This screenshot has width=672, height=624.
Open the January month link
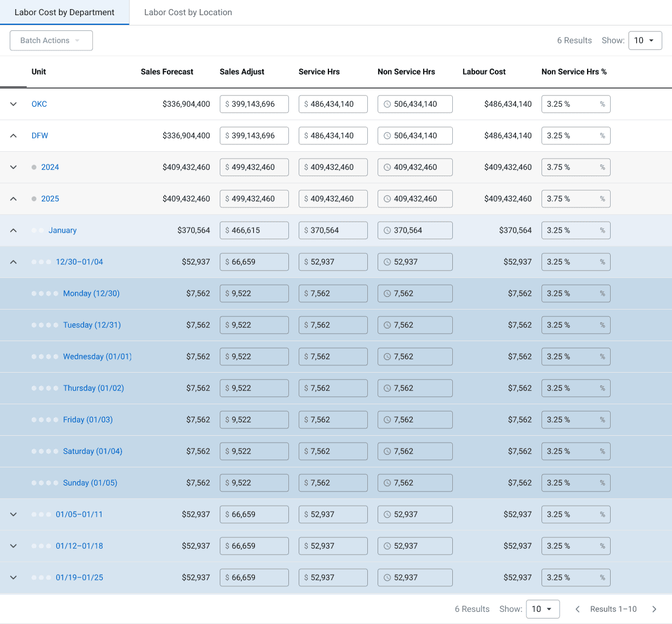(x=63, y=231)
